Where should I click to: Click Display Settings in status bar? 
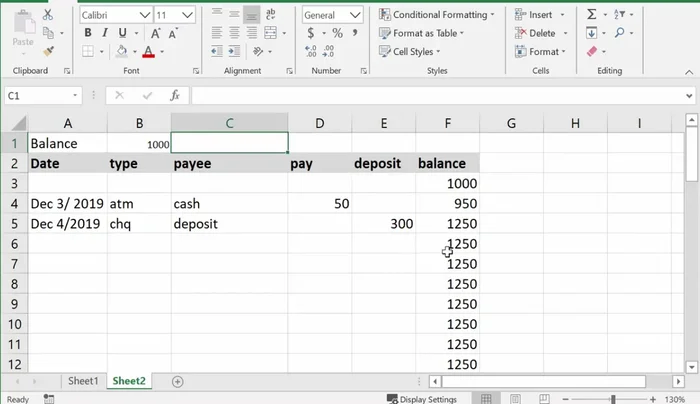click(x=422, y=399)
